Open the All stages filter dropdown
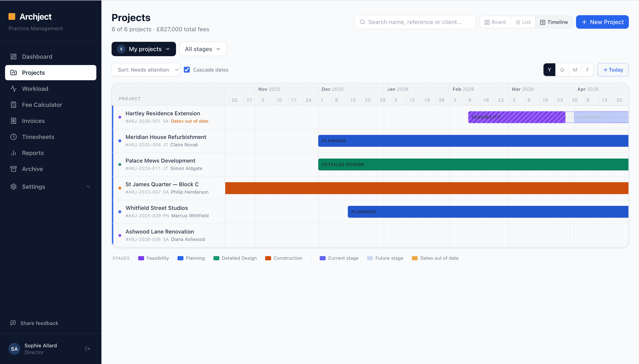This screenshot has width=639, height=364. (203, 49)
